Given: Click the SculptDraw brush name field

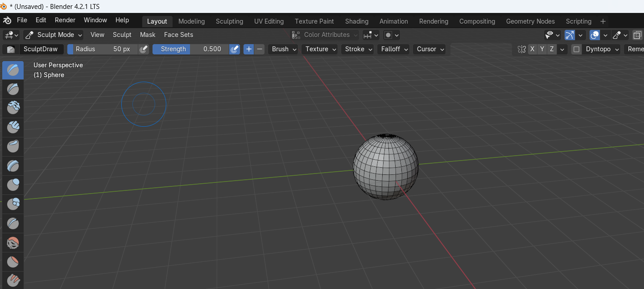Looking at the screenshot, I should pos(41,49).
